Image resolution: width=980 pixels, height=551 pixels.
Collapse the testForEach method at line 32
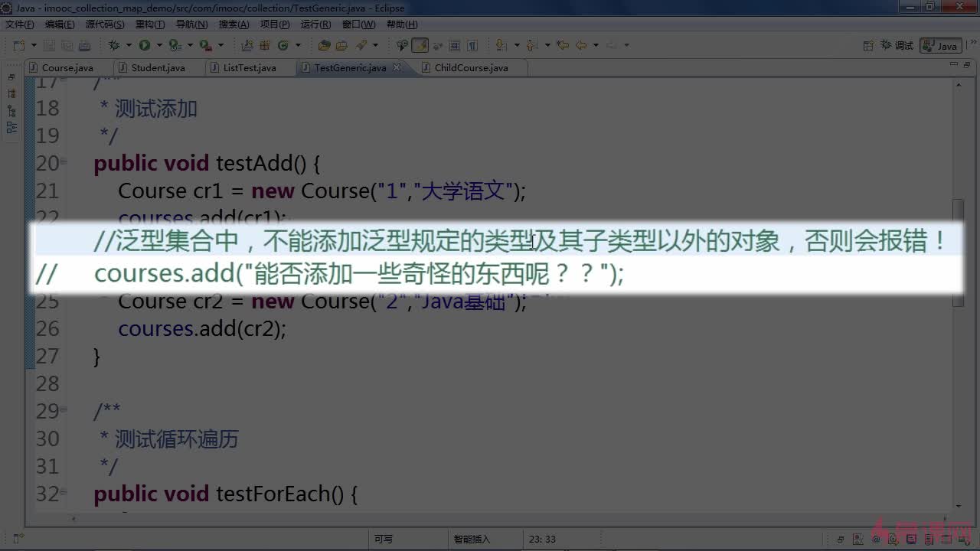click(x=64, y=493)
